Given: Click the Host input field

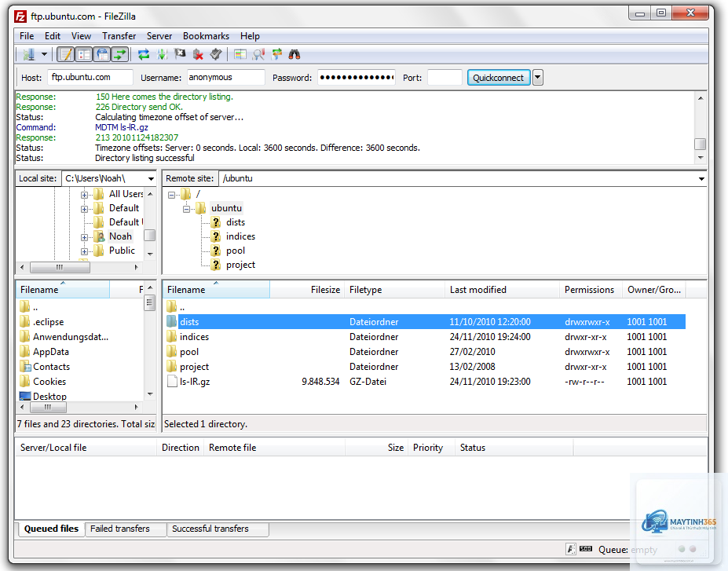Looking at the screenshot, I should tap(90, 78).
